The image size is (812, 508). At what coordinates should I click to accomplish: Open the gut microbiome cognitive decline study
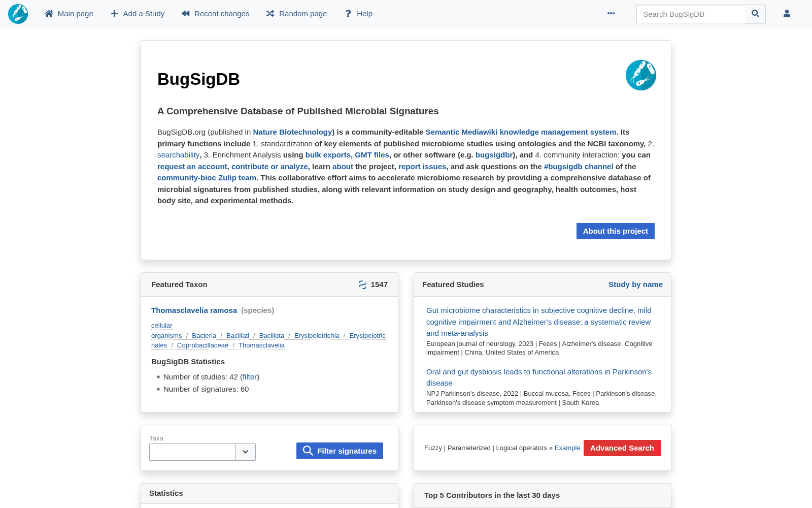538,322
